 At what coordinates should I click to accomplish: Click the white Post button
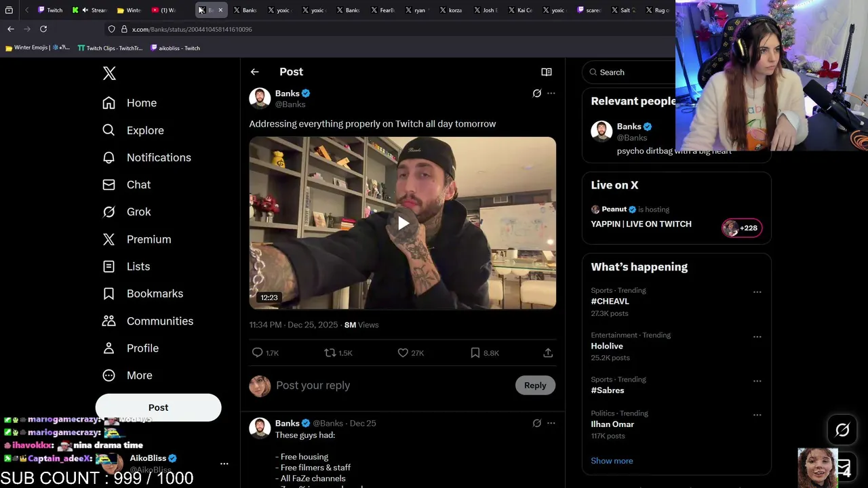[x=158, y=407]
